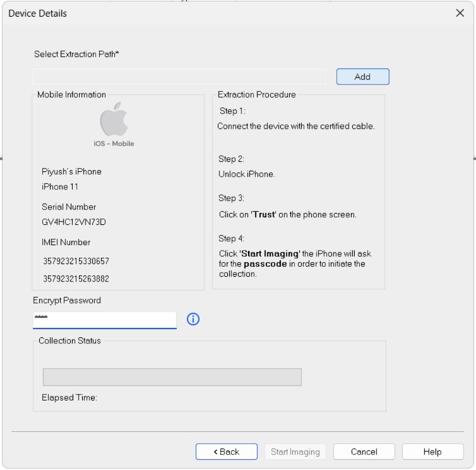Click the Add button for extraction path
The image size is (476, 470).
362,76
